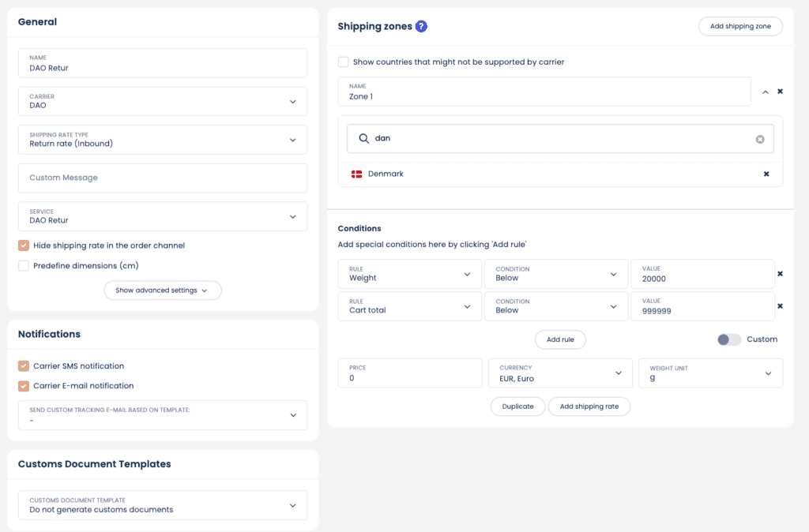Collapse Zone 1 using the up chevron

[x=765, y=92]
